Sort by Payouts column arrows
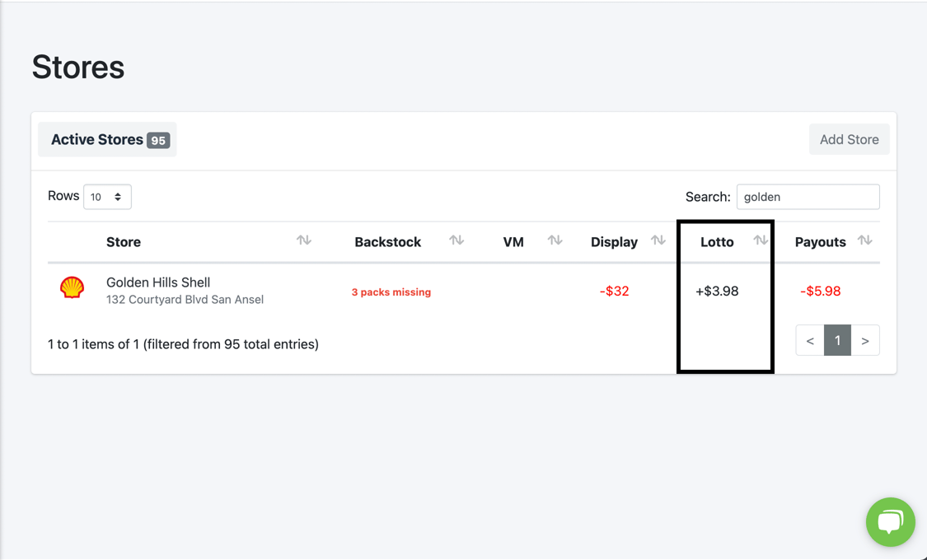This screenshot has height=560, width=927. point(864,240)
